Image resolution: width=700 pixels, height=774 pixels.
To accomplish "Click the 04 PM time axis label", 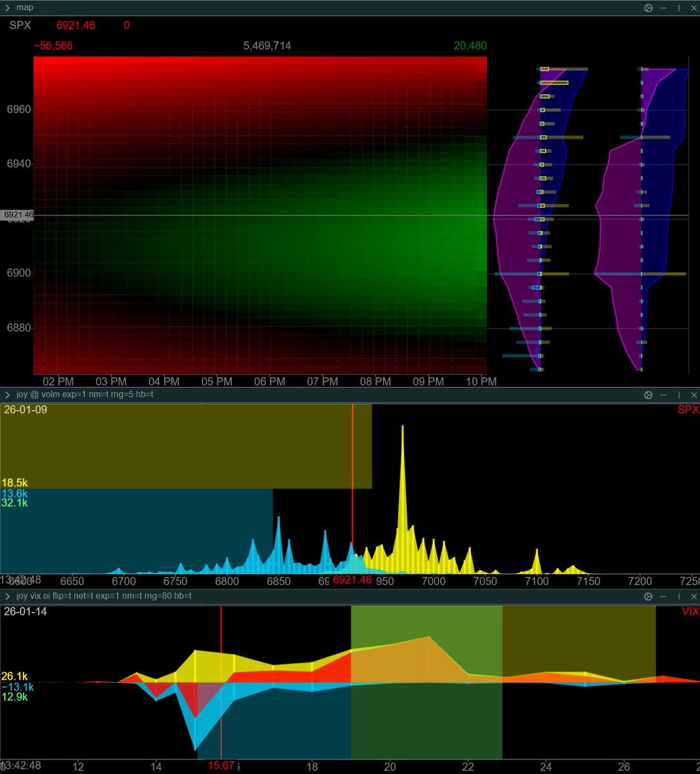I will (164, 382).
